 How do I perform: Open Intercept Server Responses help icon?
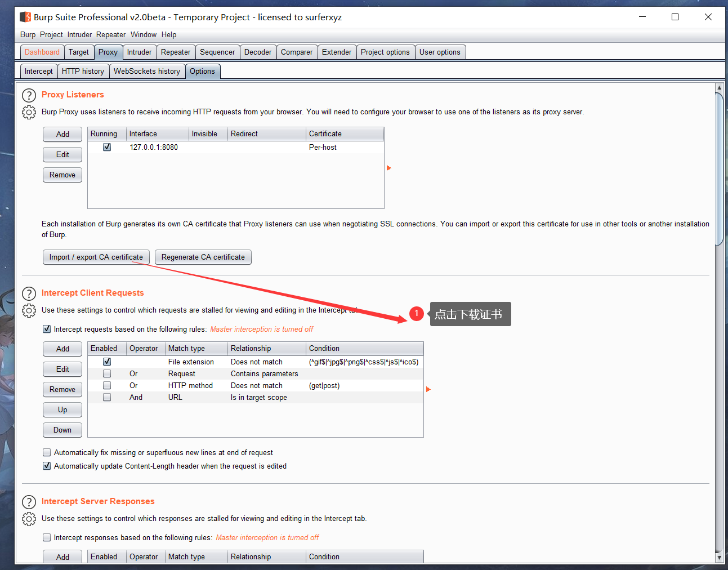coord(29,502)
